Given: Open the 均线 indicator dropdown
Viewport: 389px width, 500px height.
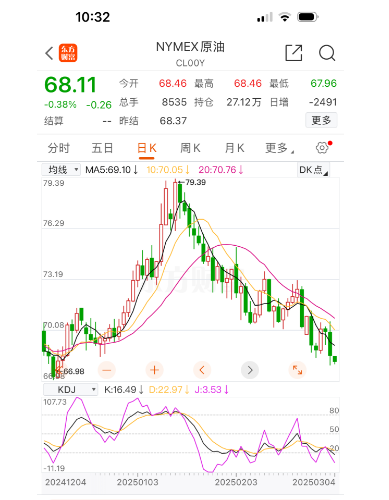Looking at the screenshot, I should coord(61,170).
